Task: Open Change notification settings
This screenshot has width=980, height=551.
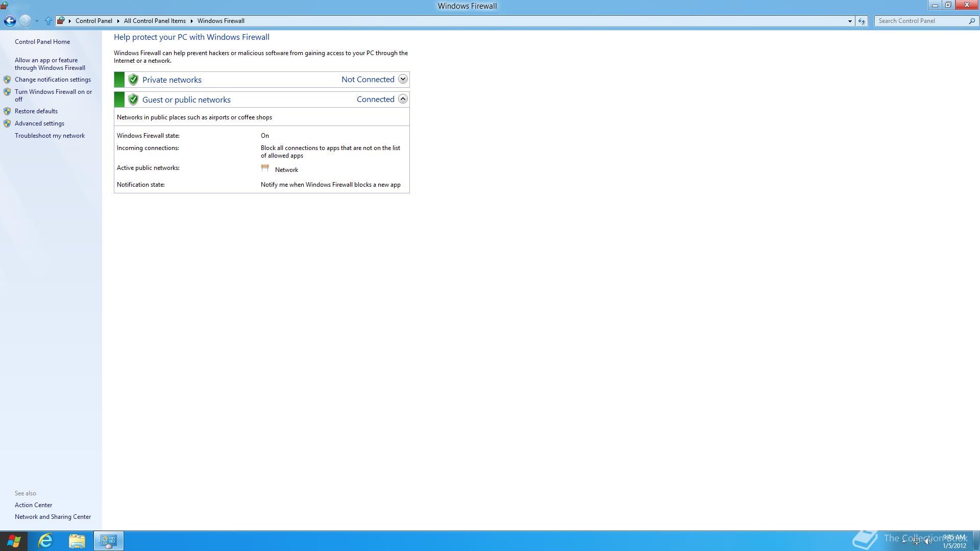Action: [53, 80]
